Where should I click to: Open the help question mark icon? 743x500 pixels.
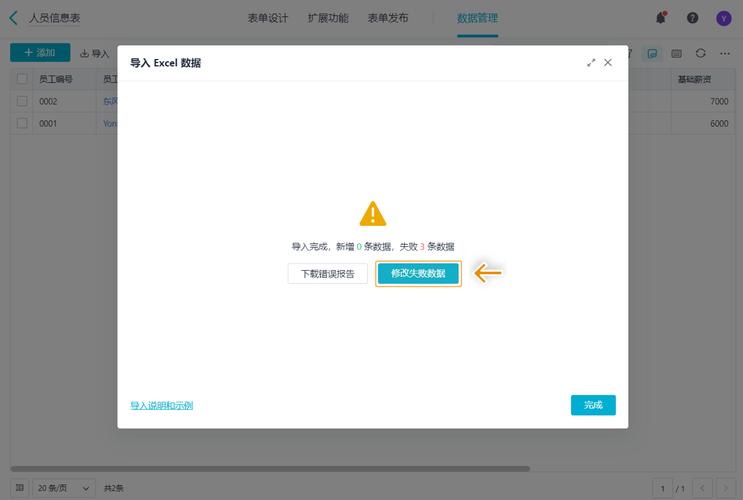692,18
